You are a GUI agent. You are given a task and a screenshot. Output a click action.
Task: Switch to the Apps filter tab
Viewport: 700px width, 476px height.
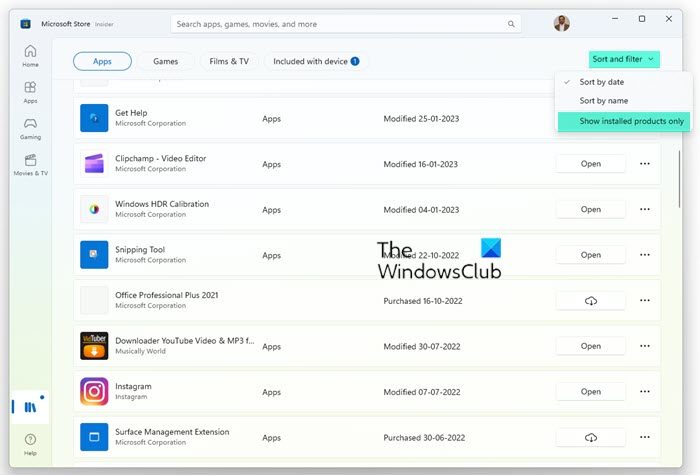click(x=102, y=61)
